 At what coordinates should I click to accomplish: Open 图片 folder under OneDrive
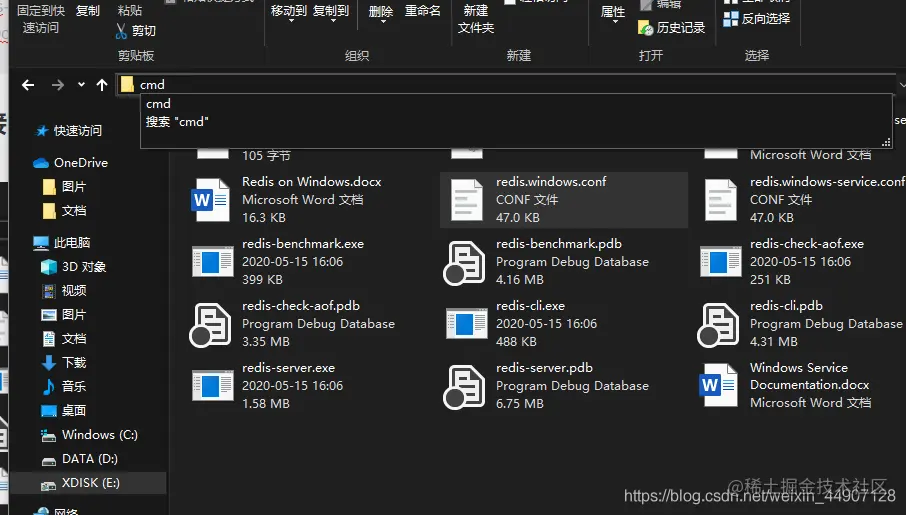coord(65,187)
